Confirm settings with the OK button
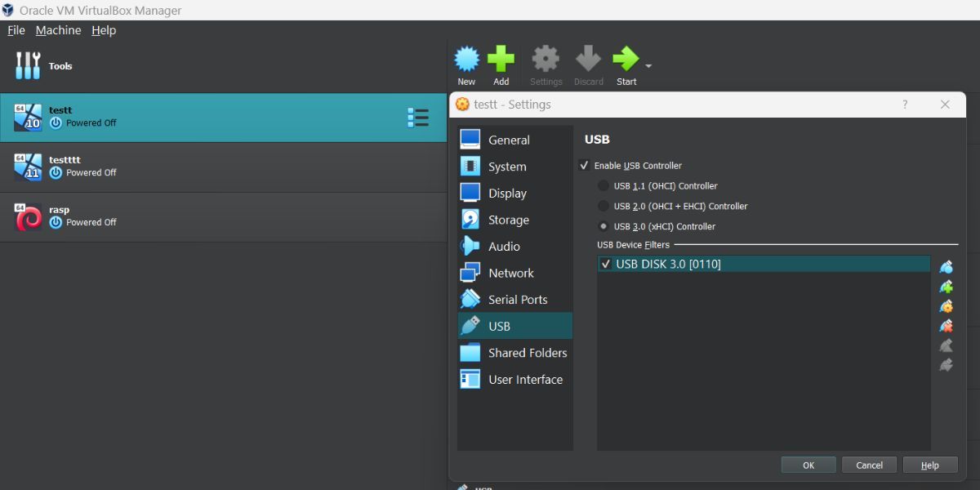 [808, 464]
